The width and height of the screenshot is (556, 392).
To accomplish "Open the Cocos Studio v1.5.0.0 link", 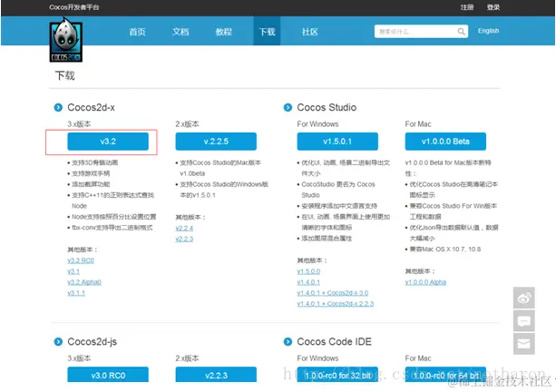I will (x=308, y=271).
